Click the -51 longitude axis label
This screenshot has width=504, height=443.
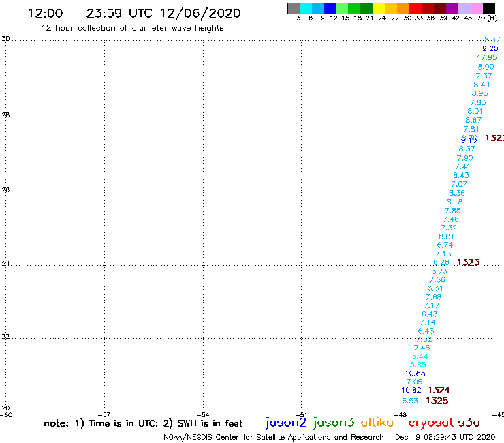(301, 415)
